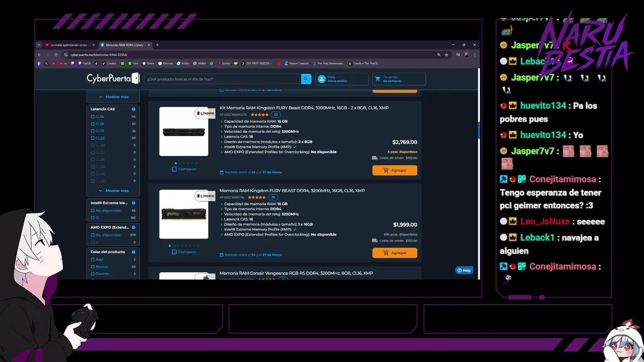
Task: Click the Latencia CAS help question icon
Action: pos(133,109)
